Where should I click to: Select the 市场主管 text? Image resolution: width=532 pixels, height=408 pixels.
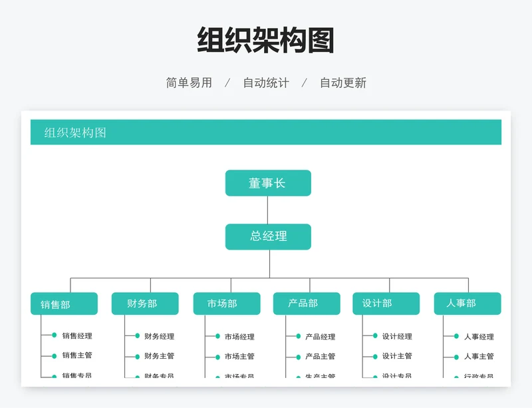(239, 356)
